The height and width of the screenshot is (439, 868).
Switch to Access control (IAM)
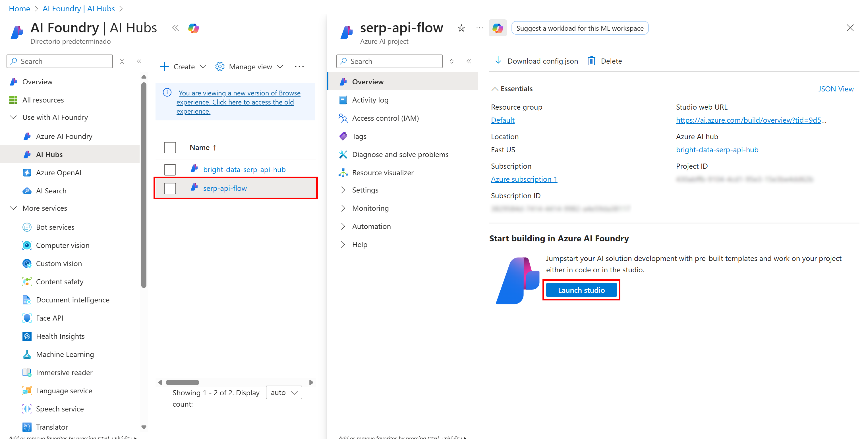click(386, 118)
